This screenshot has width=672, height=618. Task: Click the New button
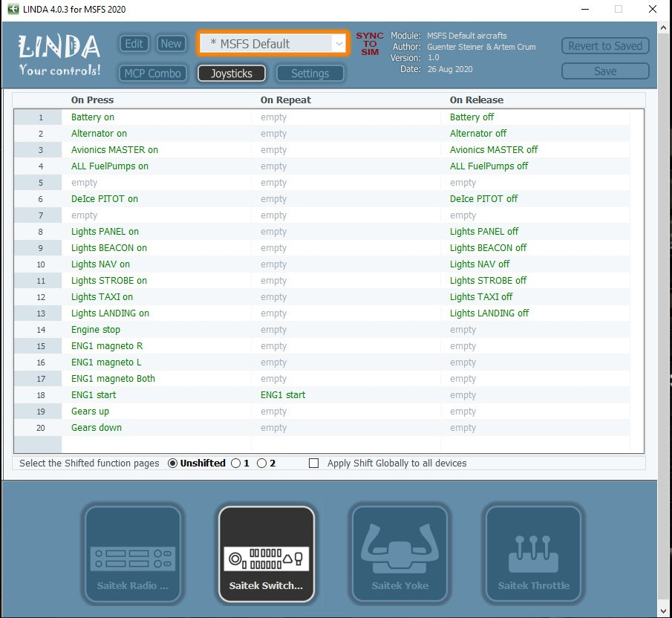[171, 44]
